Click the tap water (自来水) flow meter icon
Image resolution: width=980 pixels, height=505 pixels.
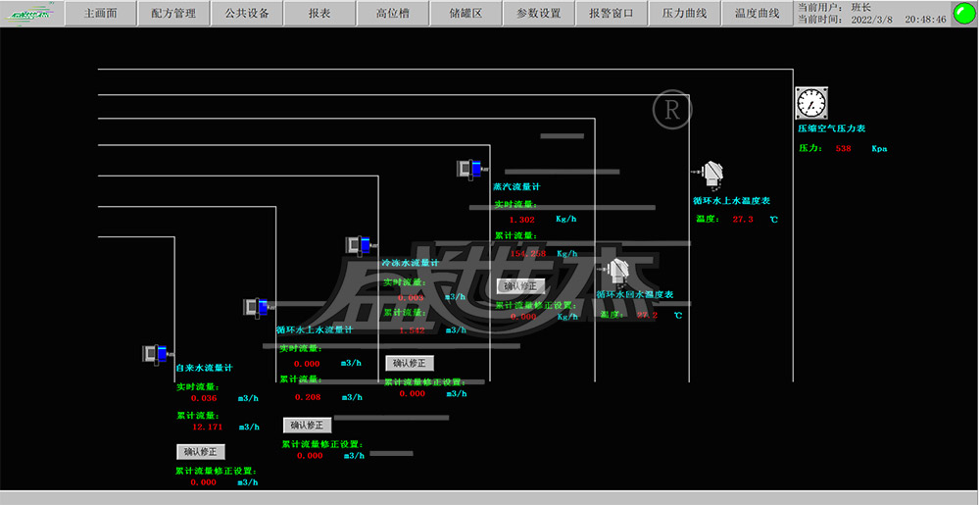157,354
